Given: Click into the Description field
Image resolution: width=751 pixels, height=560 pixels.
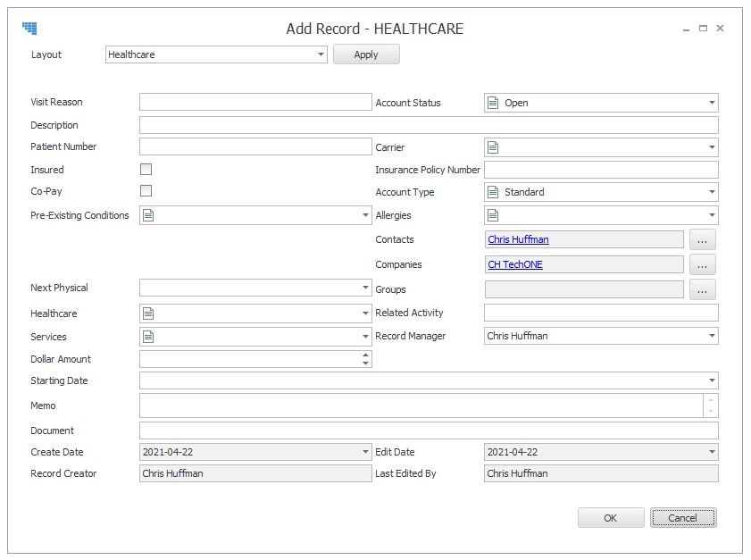Looking at the screenshot, I should [x=430, y=125].
